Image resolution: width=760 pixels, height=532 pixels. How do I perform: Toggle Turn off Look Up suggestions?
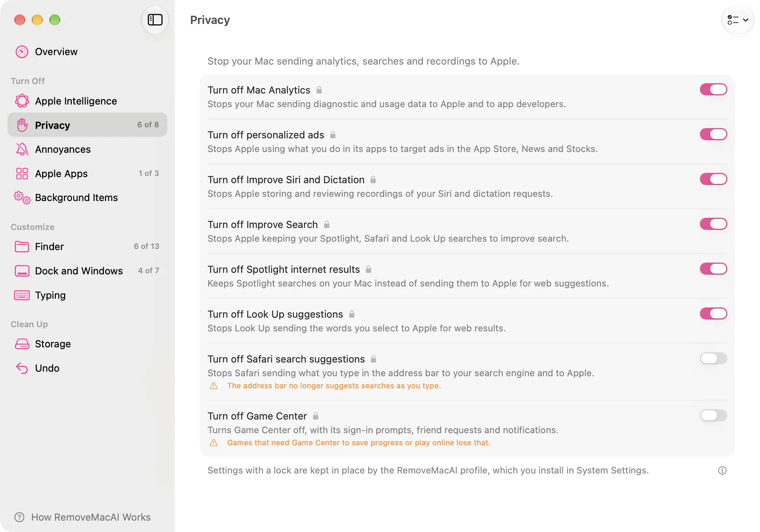coord(713,314)
